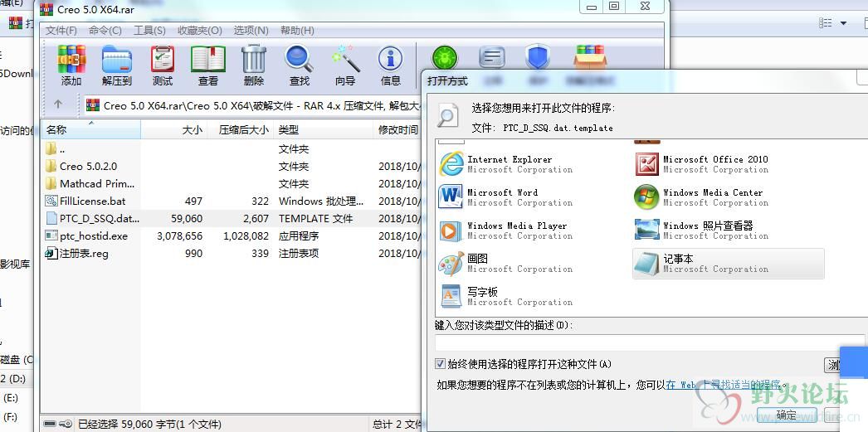Click the Test (测试) toolbar icon
Screen dimensions: 868x432
tap(162, 66)
